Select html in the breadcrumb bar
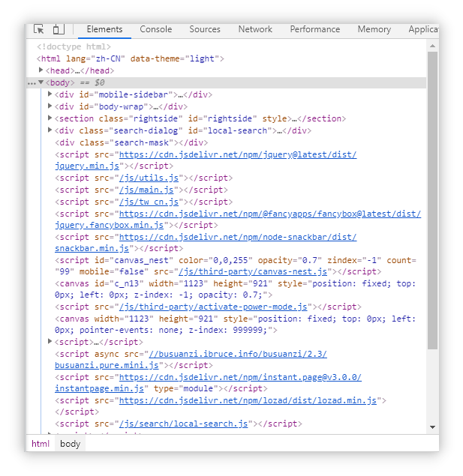463x476 pixels. pos(41,444)
